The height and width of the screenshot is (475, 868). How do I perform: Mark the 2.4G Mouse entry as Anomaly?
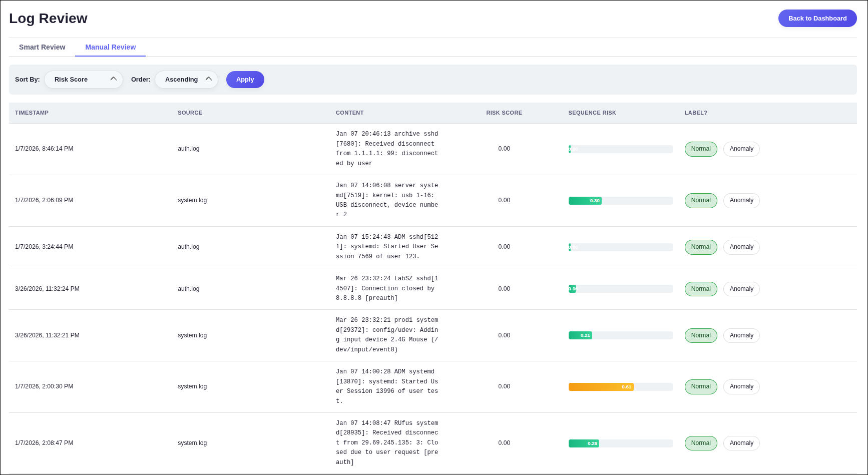point(741,336)
